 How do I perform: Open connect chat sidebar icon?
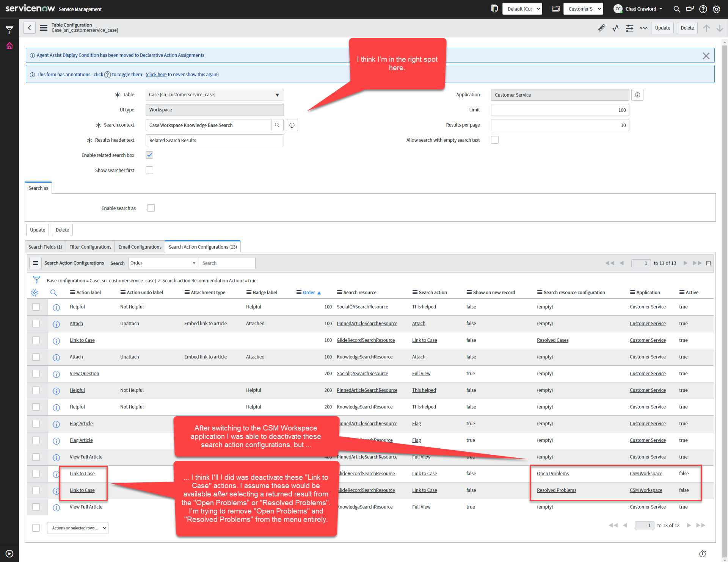pyautogui.click(x=690, y=9)
